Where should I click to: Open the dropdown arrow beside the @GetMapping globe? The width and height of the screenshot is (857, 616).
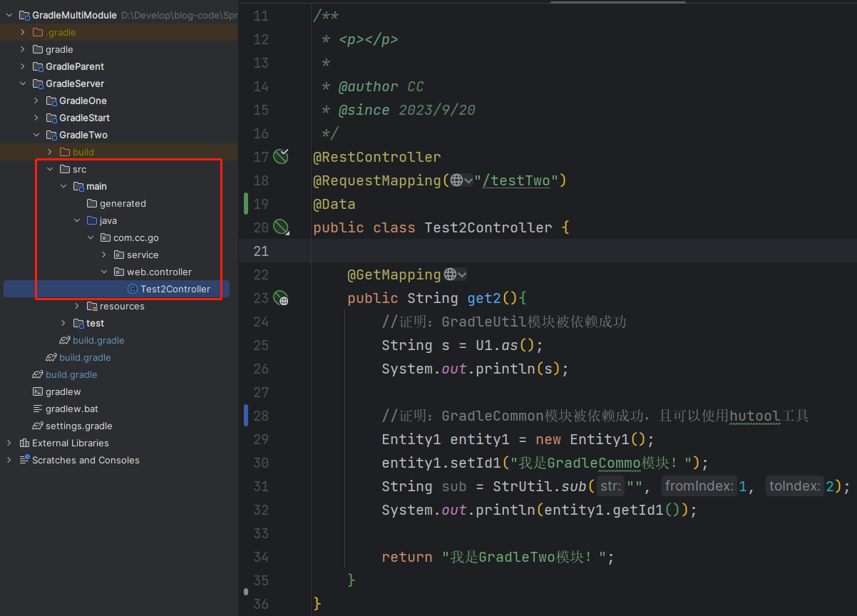[x=462, y=274]
